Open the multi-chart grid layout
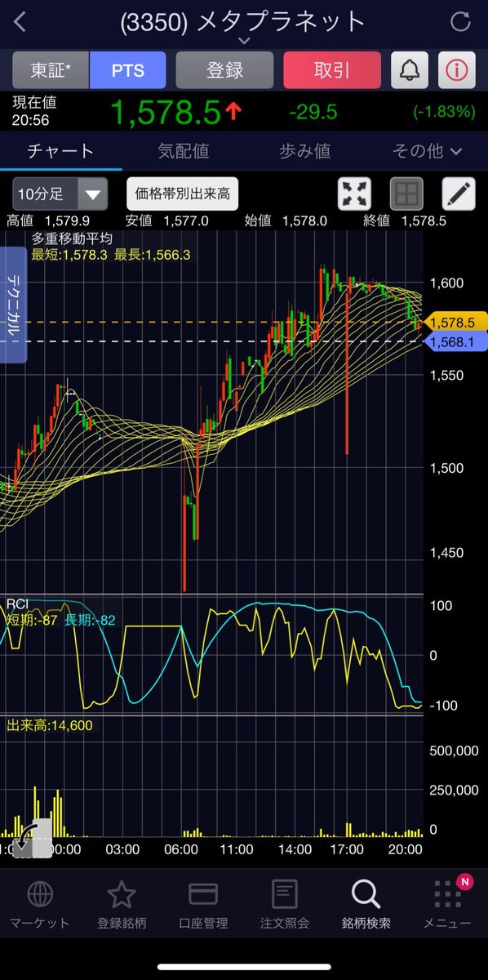 point(406,194)
